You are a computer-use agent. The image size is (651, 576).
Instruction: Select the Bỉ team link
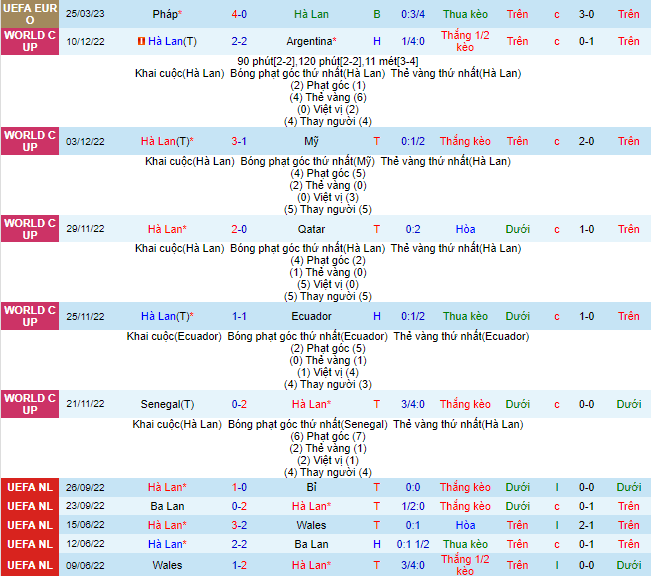click(x=310, y=487)
